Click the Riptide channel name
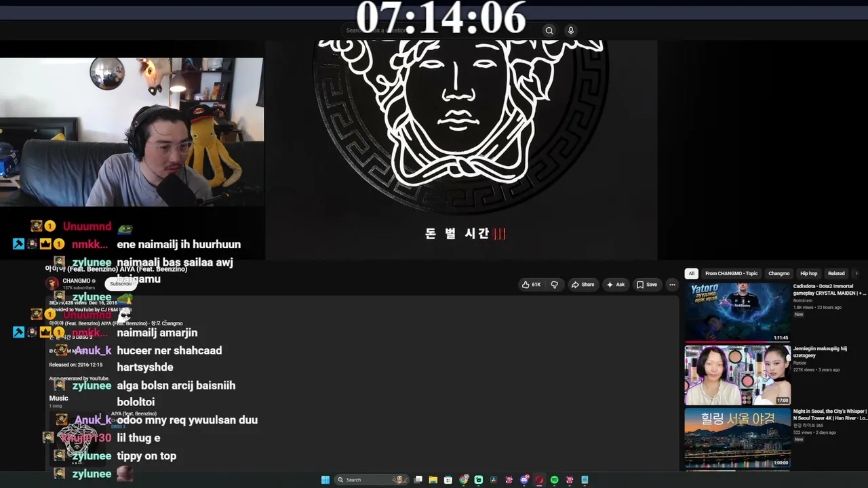Screen dimensions: 868x488 point(801,362)
